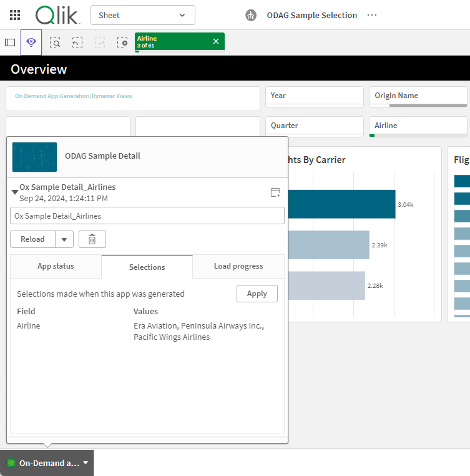This screenshot has height=476, width=470.
Task: Open the Sheet navigation dropdown
Action: 142,15
